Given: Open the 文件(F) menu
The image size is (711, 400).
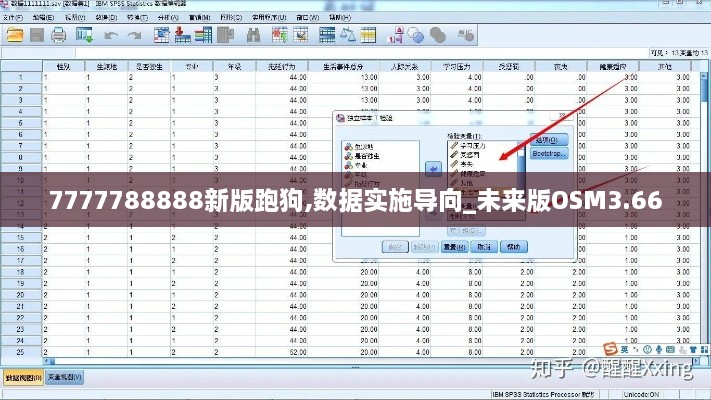Looking at the screenshot, I should (13, 18).
